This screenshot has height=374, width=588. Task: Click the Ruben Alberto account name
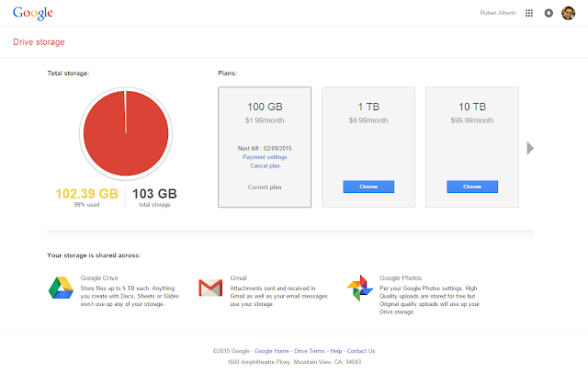click(498, 13)
